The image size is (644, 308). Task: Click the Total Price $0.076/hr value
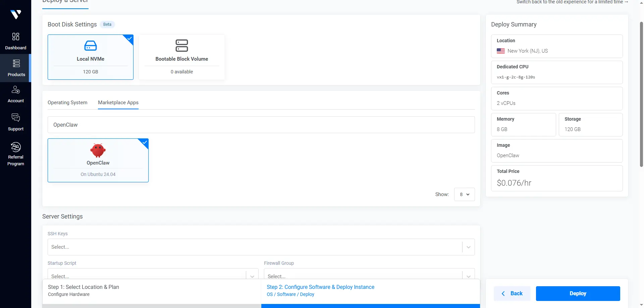[x=514, y=183]
